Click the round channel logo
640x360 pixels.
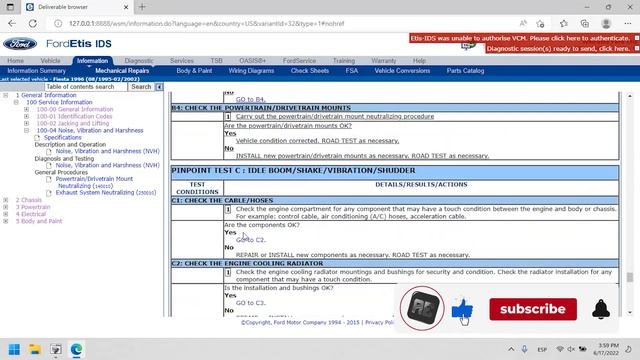(x=422, y=308)
